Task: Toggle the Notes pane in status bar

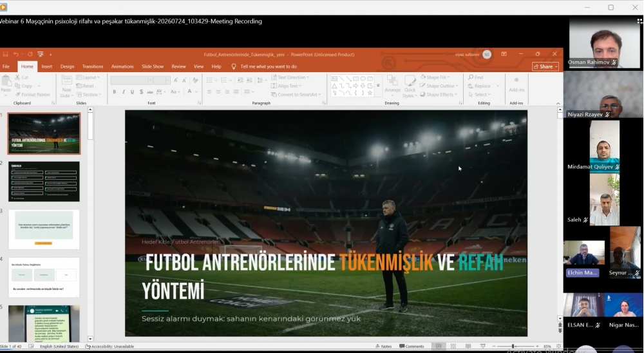Action: pyautogui.click(x=383, y=347)
